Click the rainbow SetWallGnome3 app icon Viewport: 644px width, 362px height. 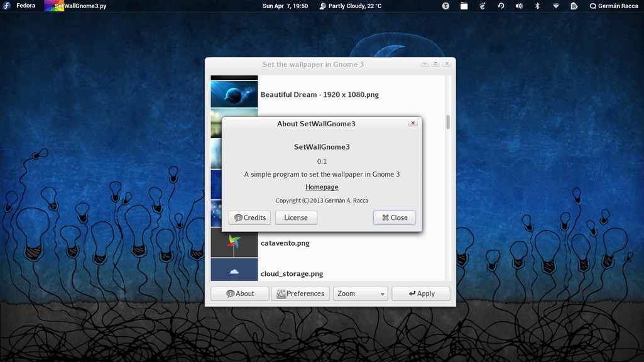54,6
